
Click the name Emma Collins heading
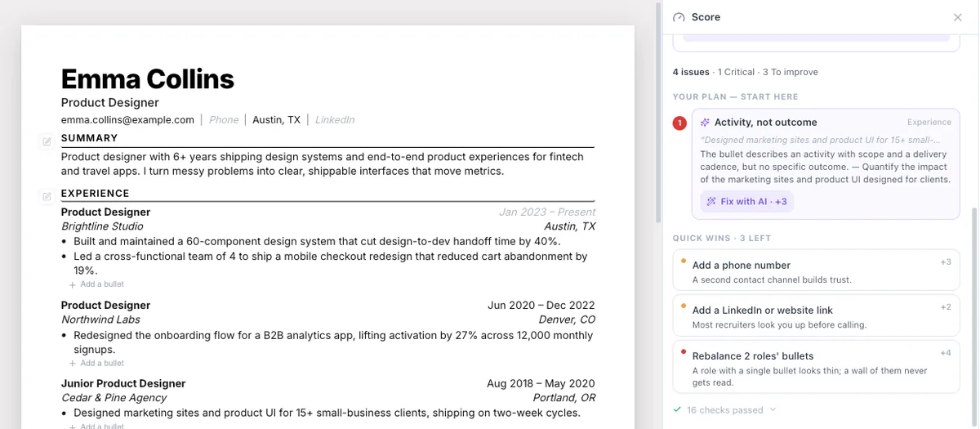[147, 78]
